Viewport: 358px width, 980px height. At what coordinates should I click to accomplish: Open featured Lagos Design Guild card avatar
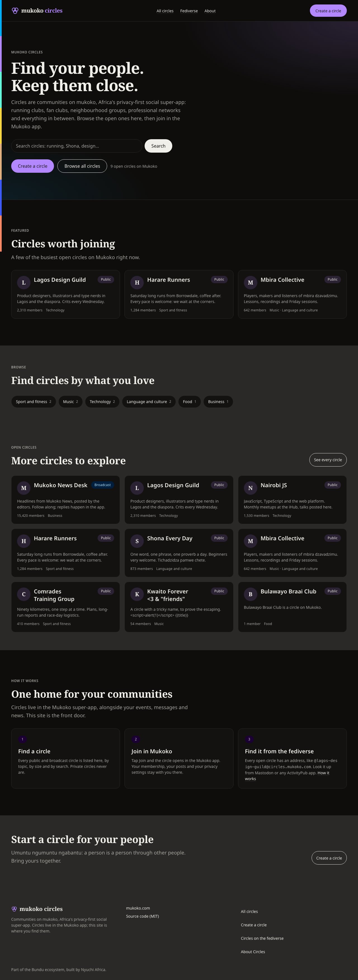coord(23,283)
